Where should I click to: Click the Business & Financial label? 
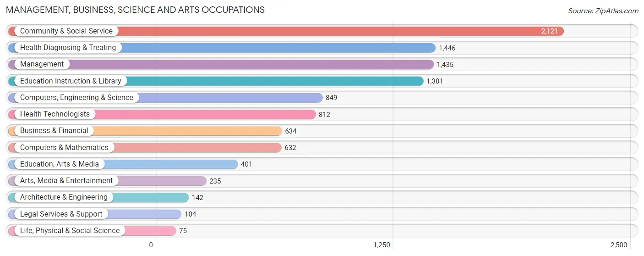[x=54, y=131]
